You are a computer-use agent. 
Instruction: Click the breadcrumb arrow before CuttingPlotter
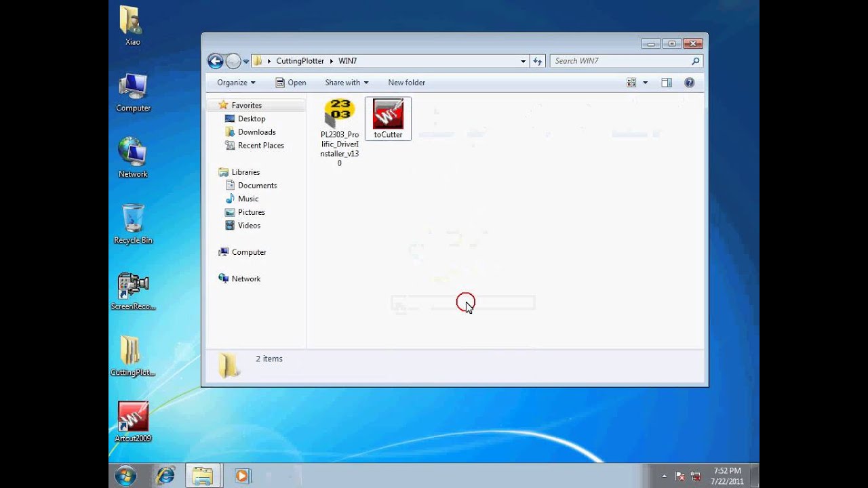269,61
